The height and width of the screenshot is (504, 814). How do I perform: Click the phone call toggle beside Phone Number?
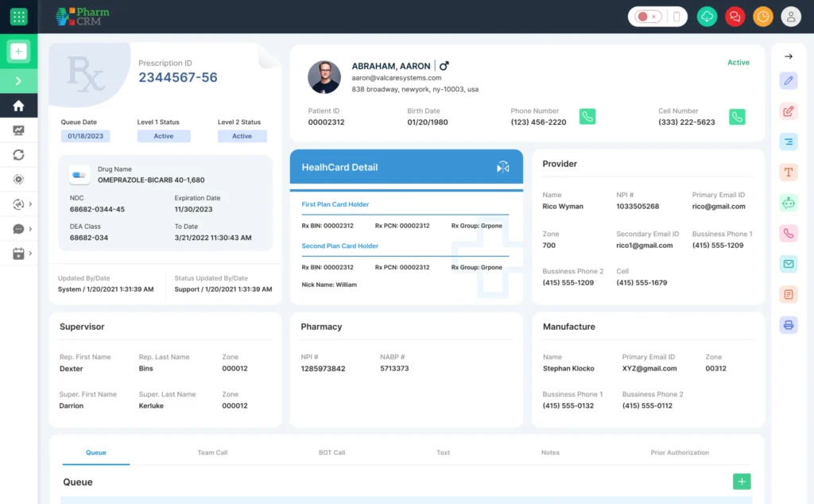coord(587,117)
